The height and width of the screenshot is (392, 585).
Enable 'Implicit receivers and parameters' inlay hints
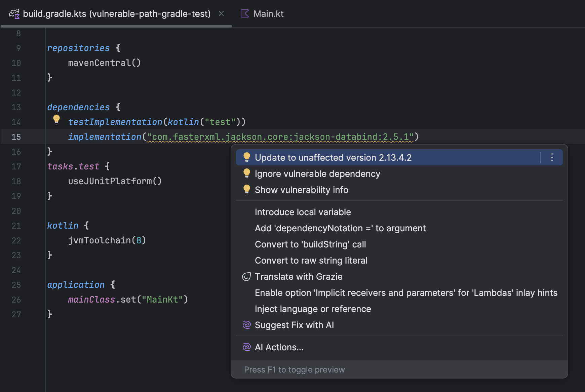406,292
